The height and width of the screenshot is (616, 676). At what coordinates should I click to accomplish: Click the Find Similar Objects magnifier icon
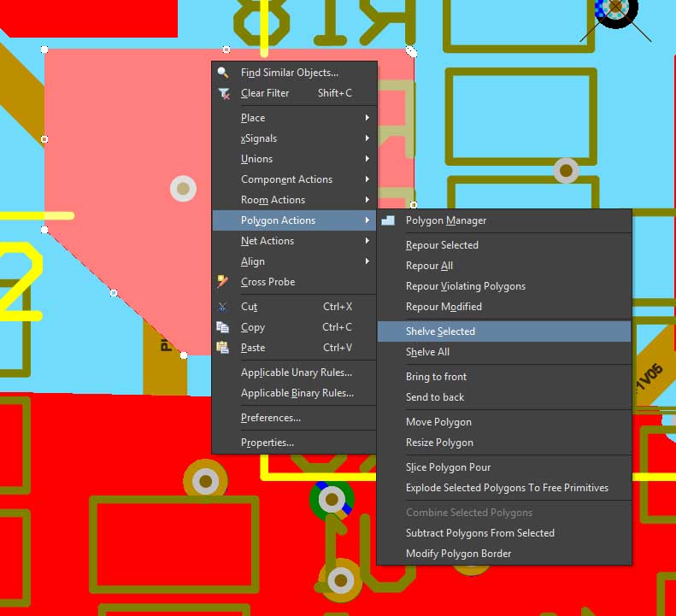tap(223, 73)
